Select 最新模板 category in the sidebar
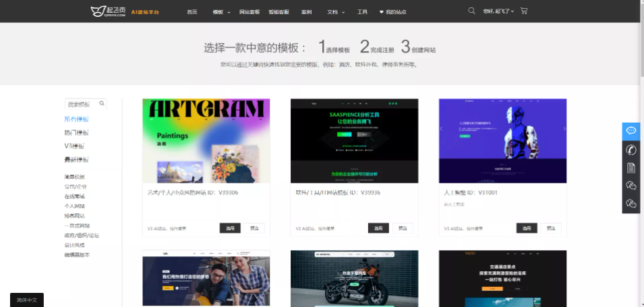This screenshot has height=307, width=644. [77, 159]
